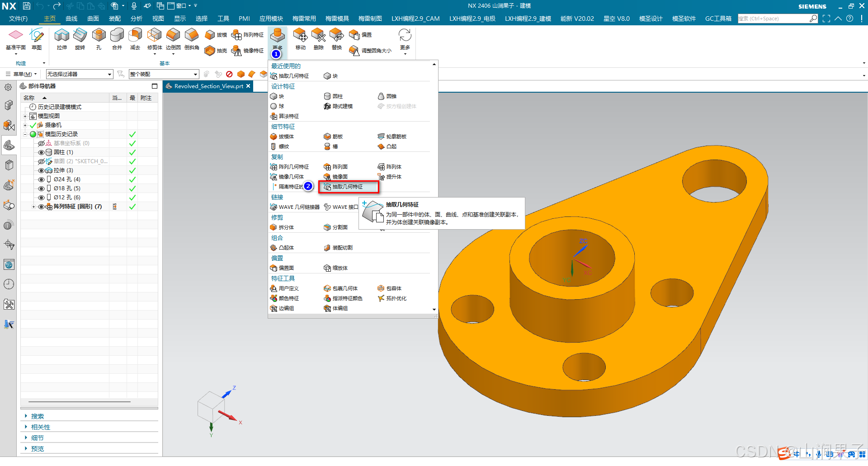868x466 pixels.
Task: Click the 替换 (Replace Face) tool
Action: pyautogui.click(x=337, y=38)
